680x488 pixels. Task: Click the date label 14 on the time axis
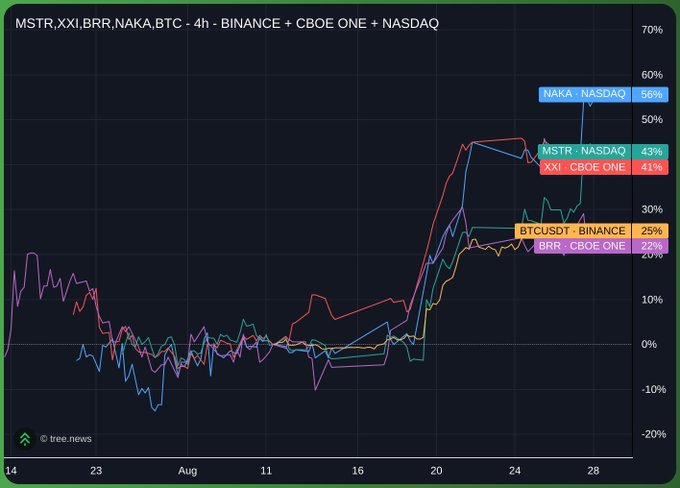pyautogui.click(x=11, y=471)
